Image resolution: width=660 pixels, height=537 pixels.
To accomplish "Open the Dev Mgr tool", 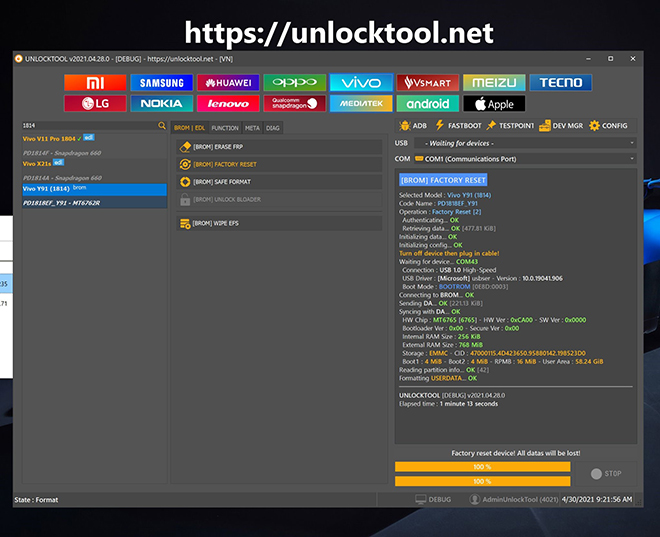I will 561,125.
